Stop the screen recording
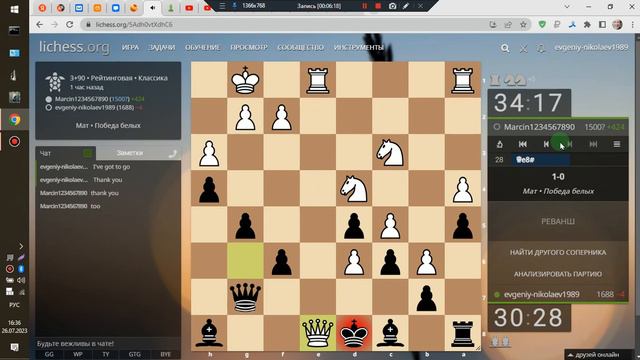640x360 pixels. click(378, 6)
